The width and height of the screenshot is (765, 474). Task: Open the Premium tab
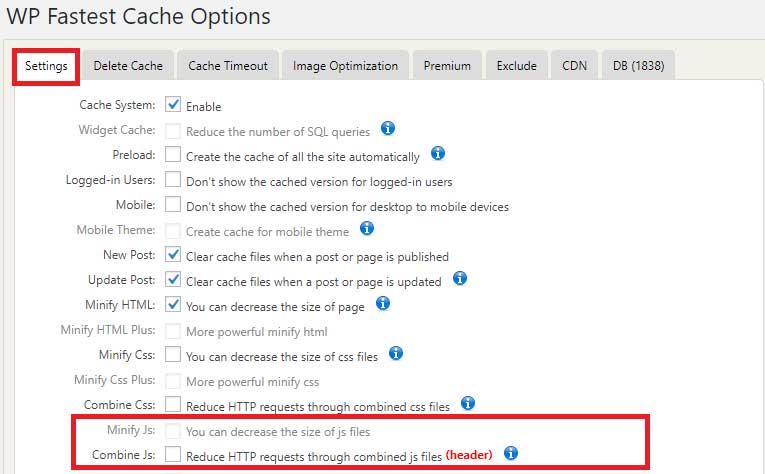tap(447, 65)
